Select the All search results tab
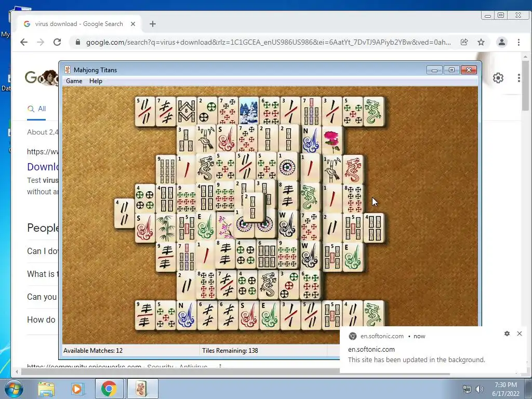Image resolution: width=532 pixels, height=399 pixels. (37, 109)
